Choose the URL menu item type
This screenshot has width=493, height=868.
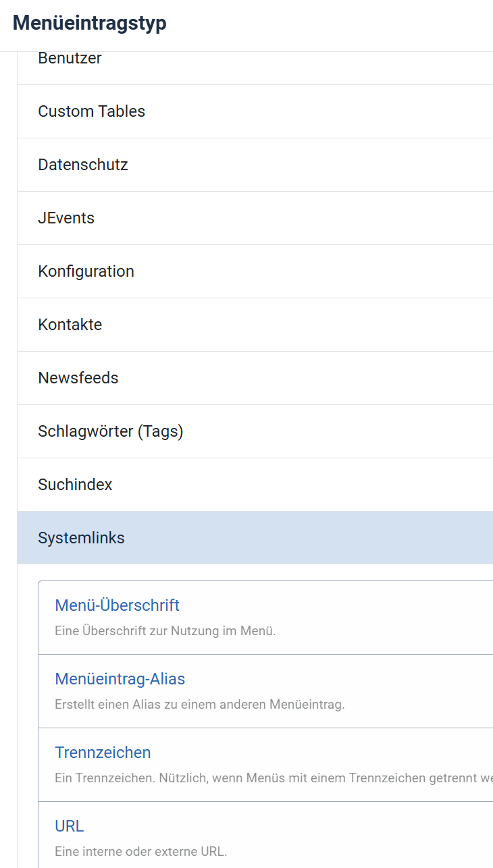click(69, 826)
